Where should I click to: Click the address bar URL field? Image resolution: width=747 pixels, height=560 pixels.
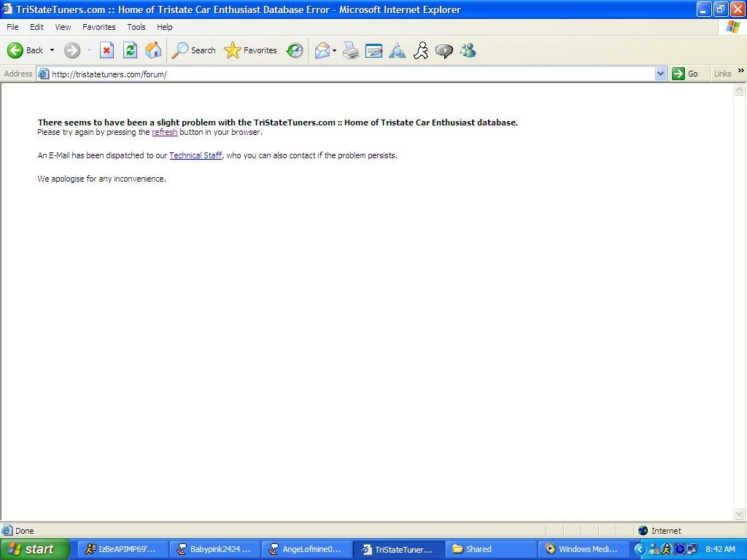352,74
